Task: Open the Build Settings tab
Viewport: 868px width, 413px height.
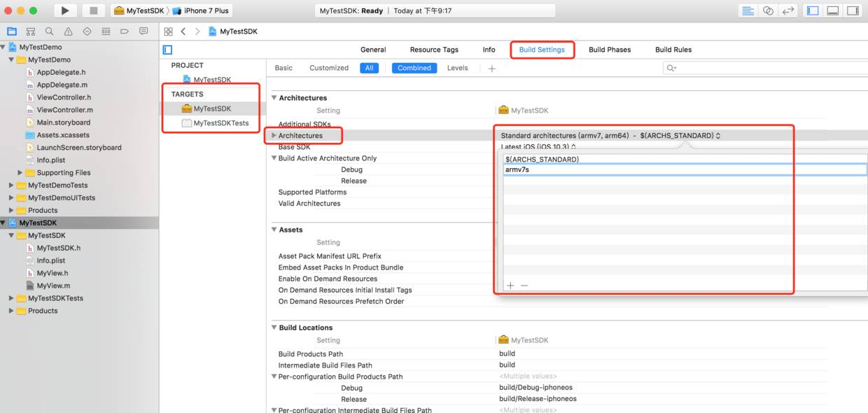Action: coord(542,50)
